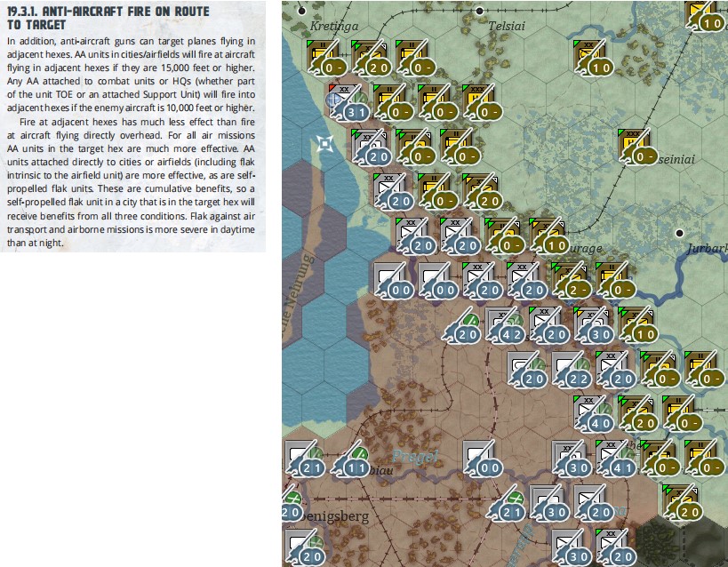Select the red-flagged unit counter showing 3 1

coord(347,101)
